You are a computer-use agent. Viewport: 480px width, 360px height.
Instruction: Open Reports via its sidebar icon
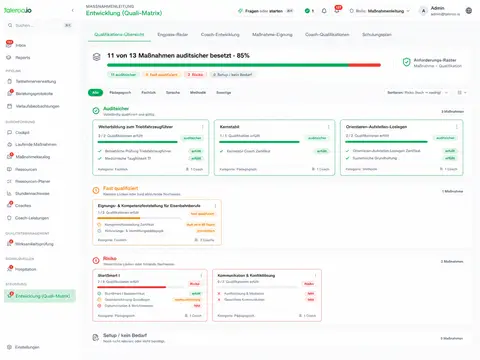[x=9, y=57]
